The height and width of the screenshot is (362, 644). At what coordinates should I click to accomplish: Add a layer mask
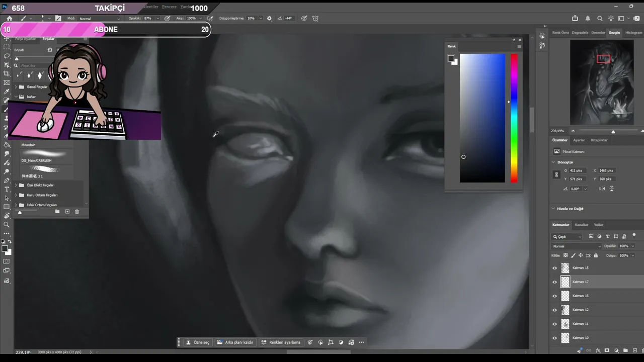point(607,350)
